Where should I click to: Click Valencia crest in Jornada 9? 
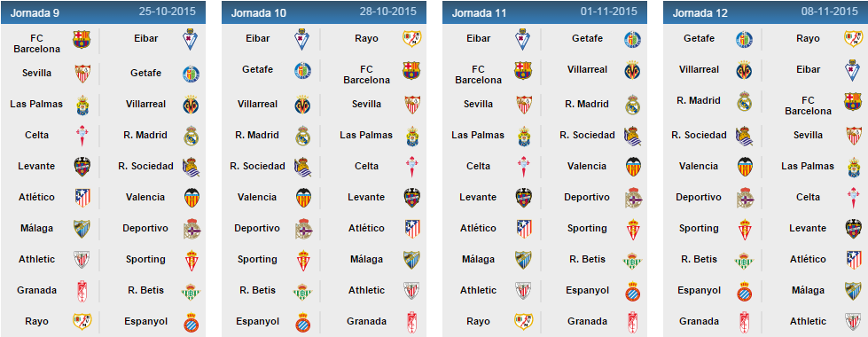(x=191, y=197)
